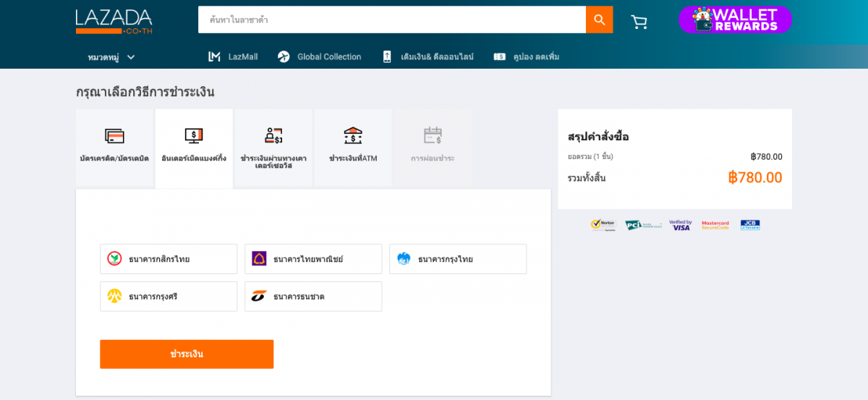Screen dimensions: 868x400
Task: Select the ชำระเงินที่ATM payment tab
Action: coord(353,148)
